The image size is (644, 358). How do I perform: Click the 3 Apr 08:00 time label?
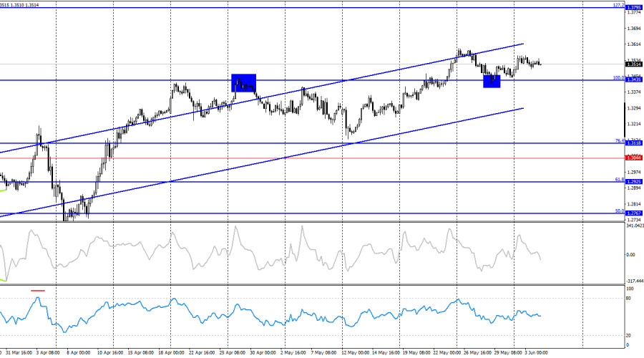(x=48, y=353)
